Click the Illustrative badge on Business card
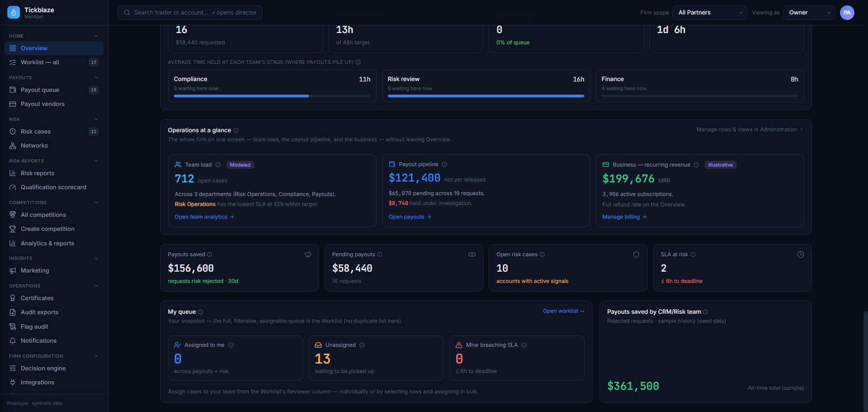This screenshot has width=868, height=412. click(720, 165)
